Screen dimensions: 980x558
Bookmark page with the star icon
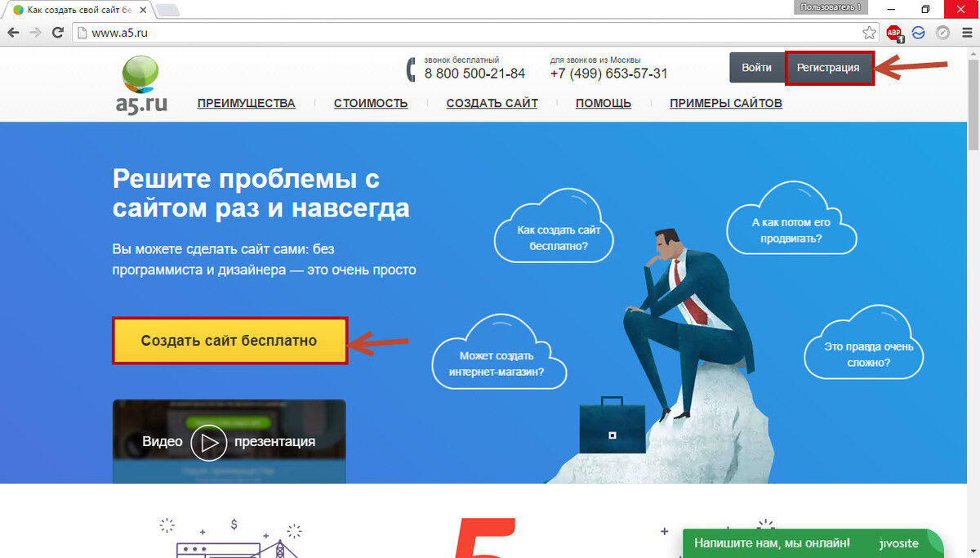870,33
